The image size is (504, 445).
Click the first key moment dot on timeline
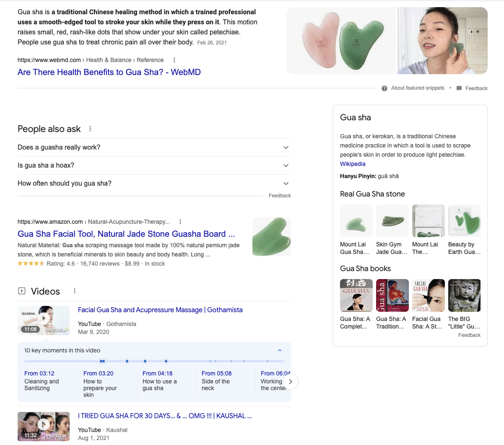point(101,361)
